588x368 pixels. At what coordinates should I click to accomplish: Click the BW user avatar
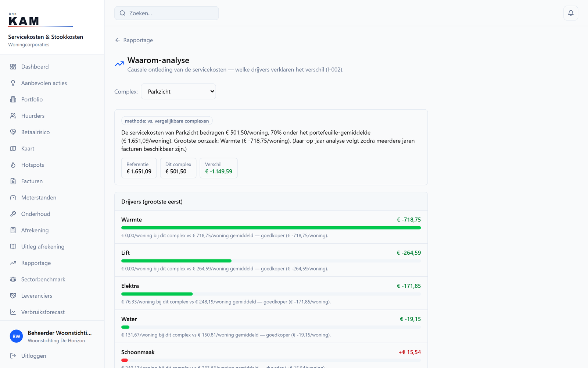pyautogui.click(x=16, y=336)
